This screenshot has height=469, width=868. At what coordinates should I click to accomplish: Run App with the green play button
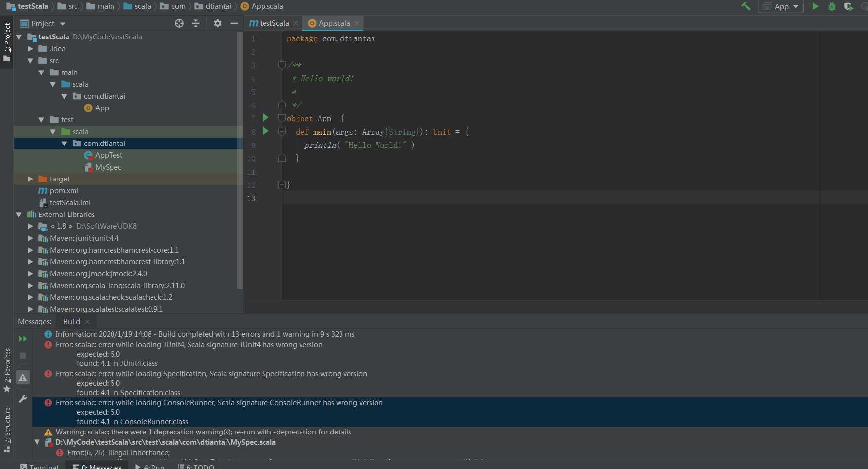tap(815, 6)
